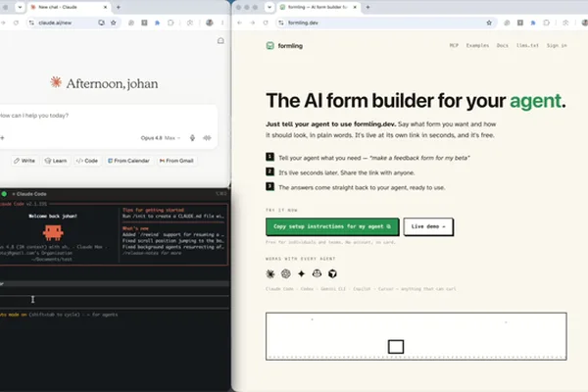Click the square character in the demo game box
Image resolution: width=588 pixels, height=392 pixels.
[396, 347]
